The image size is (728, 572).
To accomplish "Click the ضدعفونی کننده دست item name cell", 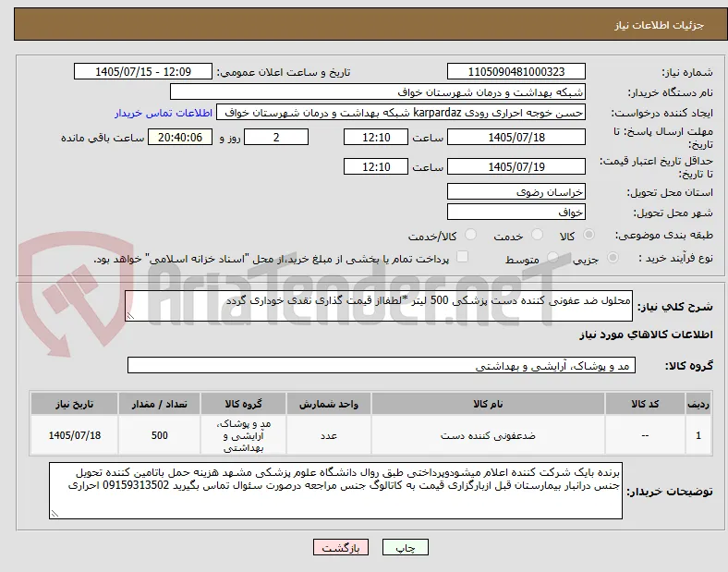I will pos(488,435).
